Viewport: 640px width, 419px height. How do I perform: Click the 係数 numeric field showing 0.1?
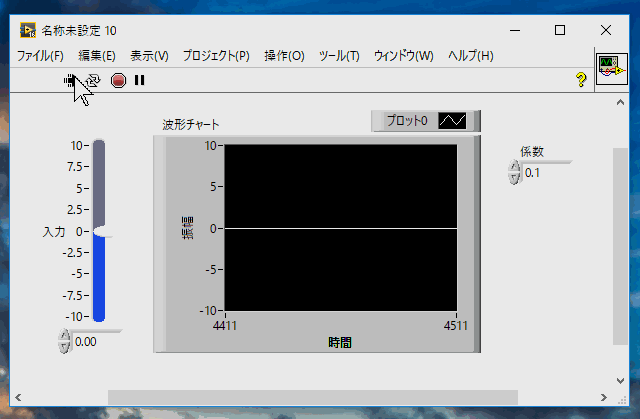point(545,173)
